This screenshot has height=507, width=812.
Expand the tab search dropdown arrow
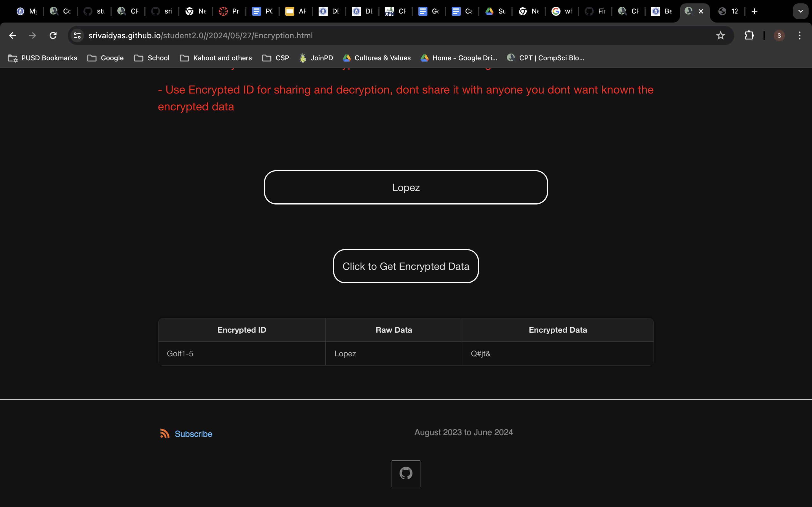(801, 11)
